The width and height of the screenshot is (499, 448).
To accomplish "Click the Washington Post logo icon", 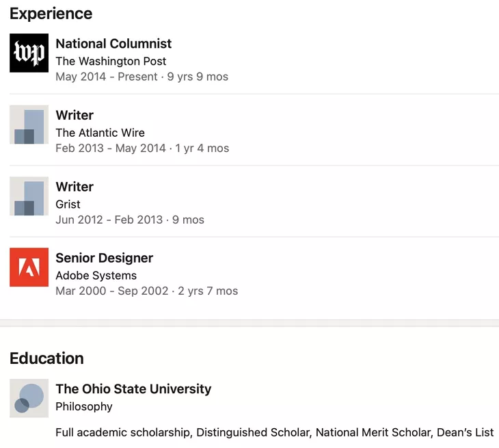I will pyautogui.click(x=29, y=53).
